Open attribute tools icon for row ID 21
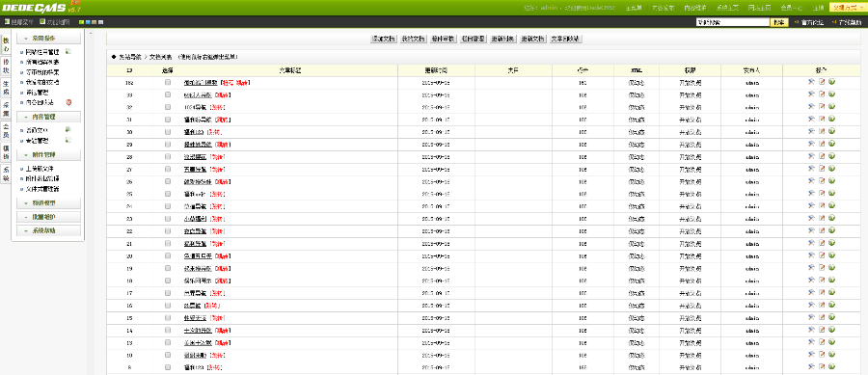 pyautogui.click(x=811, y=243)
